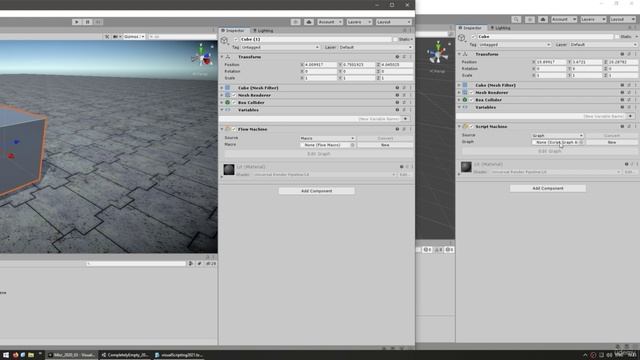Click the File Explorer taskbar icon
This screenshot has height=360, width=640.
pos(31,355)
